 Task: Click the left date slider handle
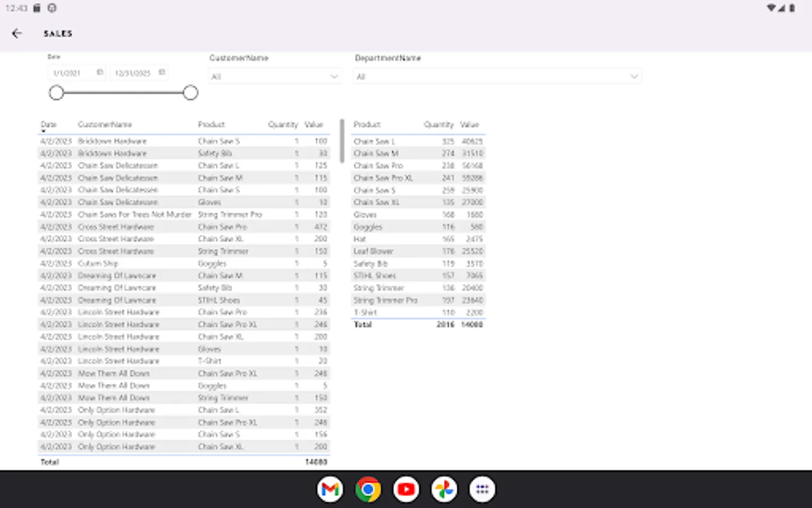click(x=56, y=93)
